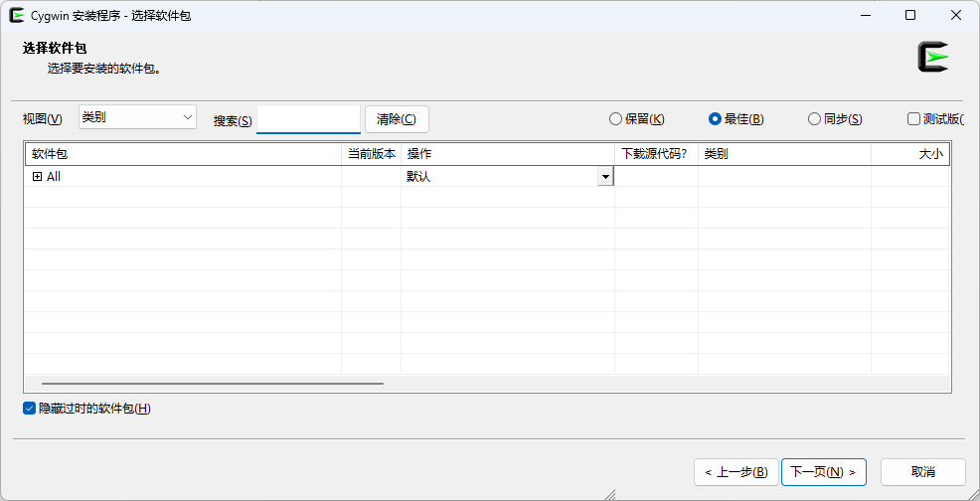This screenshot has height=501, width=980.
Task: Click the large Cygwin logo
Action: click(x=933, y=57)
